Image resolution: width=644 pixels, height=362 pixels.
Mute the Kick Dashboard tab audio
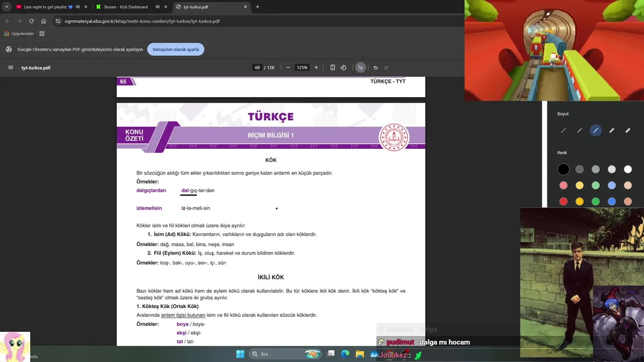coord(157,7)
